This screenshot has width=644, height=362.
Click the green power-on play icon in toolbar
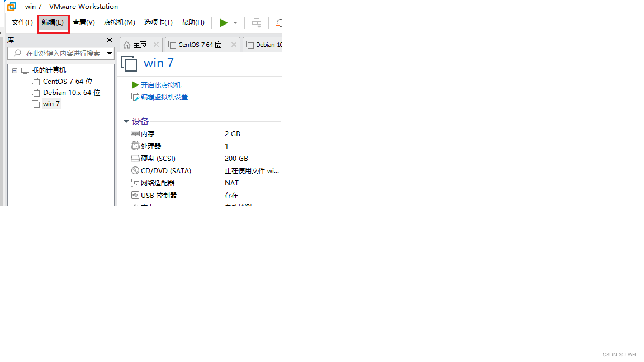pos(223,23)
